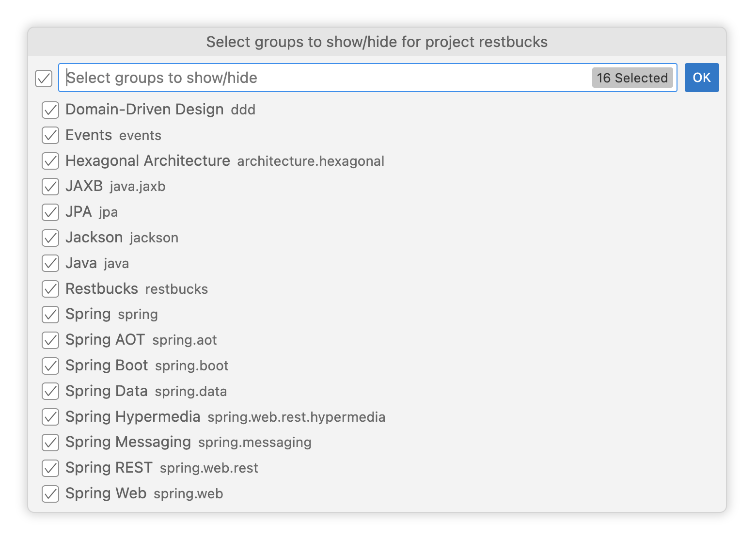
Task: Uncheck the Domain-Driven Design group
Action: click(50, 110)
